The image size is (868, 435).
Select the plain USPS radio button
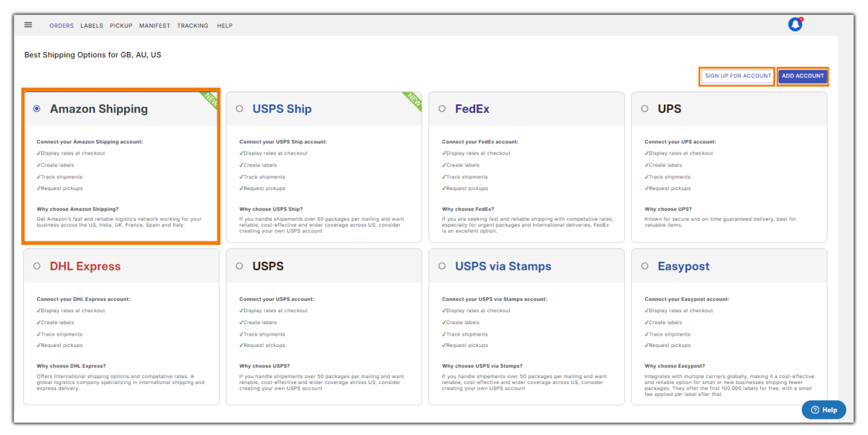[x=239, y=266]
